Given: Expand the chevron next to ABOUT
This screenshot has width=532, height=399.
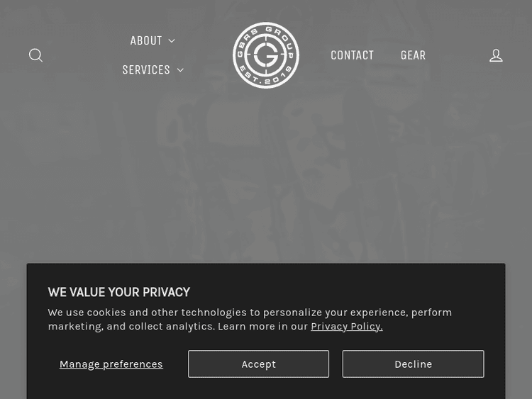Looking at the screenshot, I should click(172, 41).
